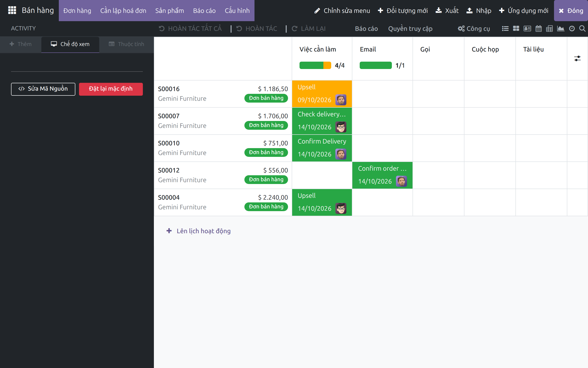Click Lên lịch hoạt động link
Screen dimensions: 588x368
pyautogui.click(x=198, y=231)
